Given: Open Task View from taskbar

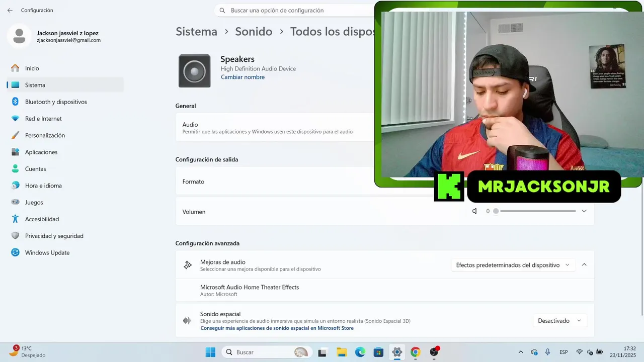Looking at the screenshot, I should click(323, 352).
